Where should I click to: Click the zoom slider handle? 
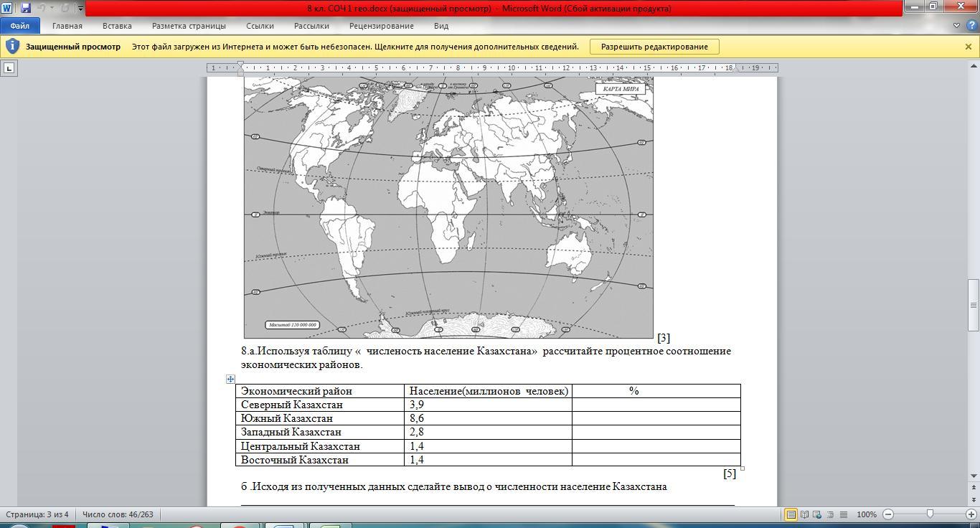[x=930, y=514]
